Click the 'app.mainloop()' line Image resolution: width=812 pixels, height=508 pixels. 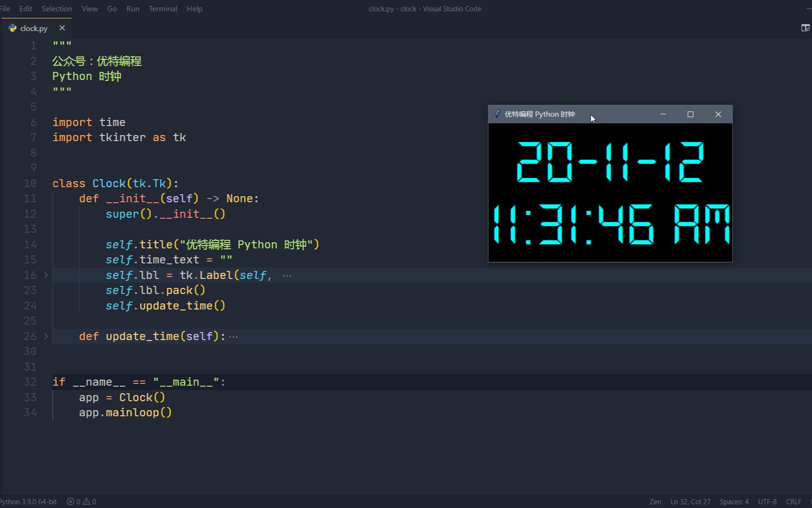click(125, 413)
